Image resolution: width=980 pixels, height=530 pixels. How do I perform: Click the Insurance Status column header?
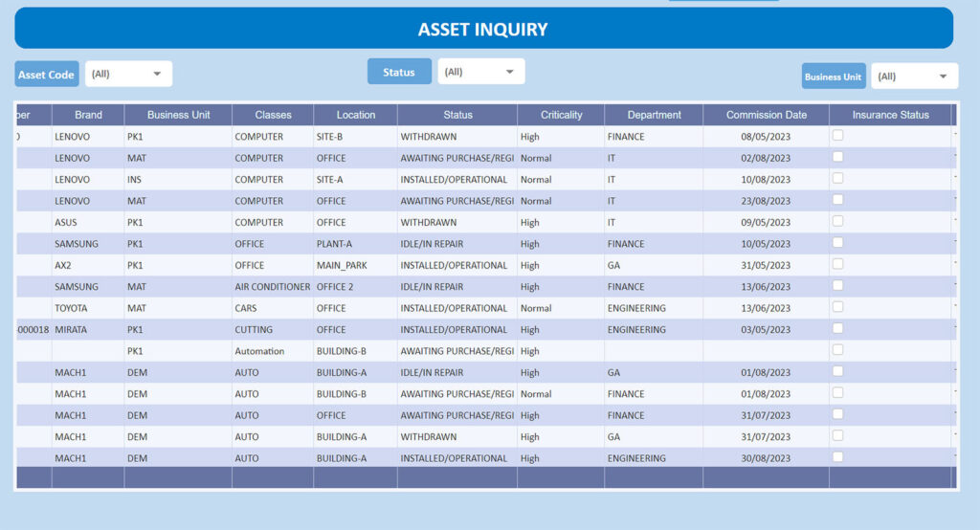(891, 115)
